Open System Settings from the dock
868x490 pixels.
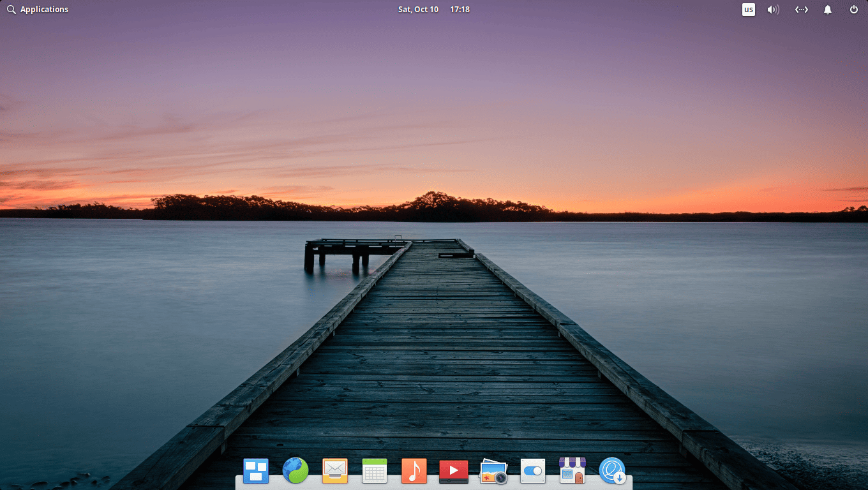pyautogui.click(x=533, y=471)
